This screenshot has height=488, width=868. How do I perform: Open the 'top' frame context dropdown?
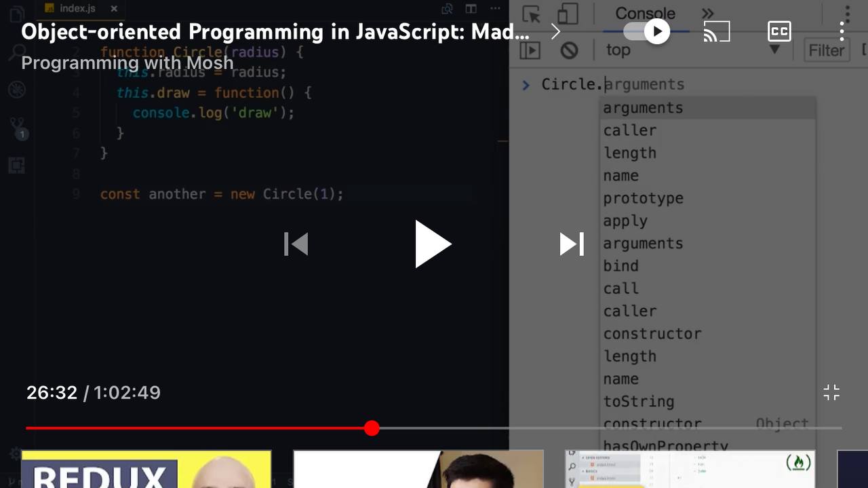[617, 50]
